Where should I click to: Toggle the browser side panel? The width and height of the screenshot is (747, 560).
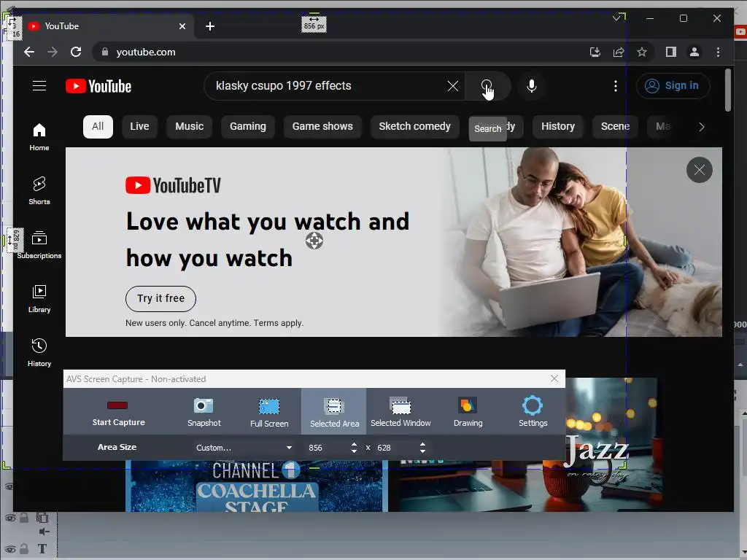click(671, 52)
